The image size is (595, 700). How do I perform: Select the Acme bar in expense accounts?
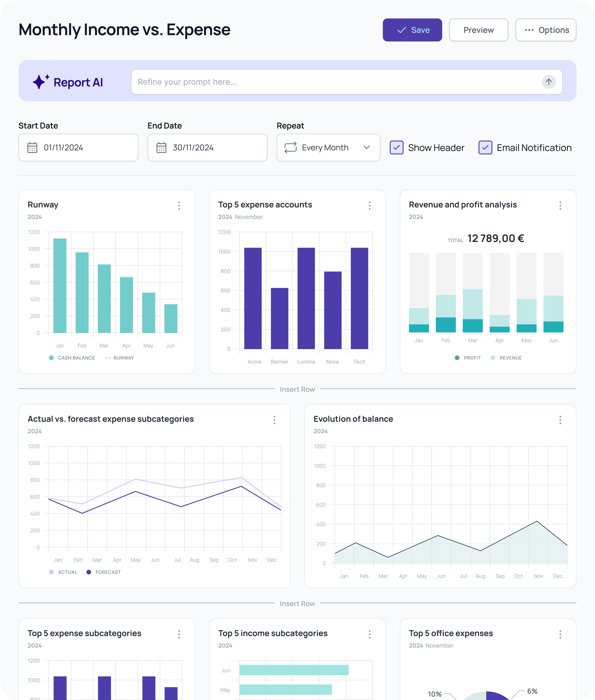[x=253, y=298]
